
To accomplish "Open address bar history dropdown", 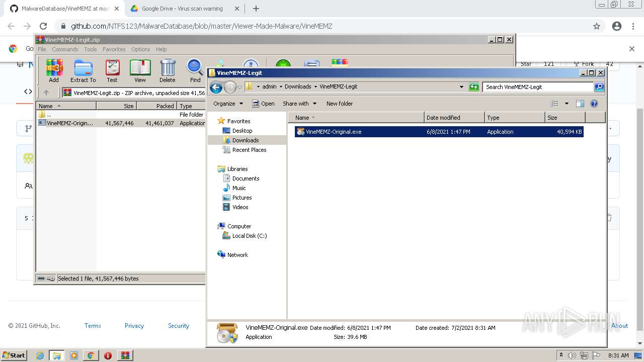I will 461,87.
